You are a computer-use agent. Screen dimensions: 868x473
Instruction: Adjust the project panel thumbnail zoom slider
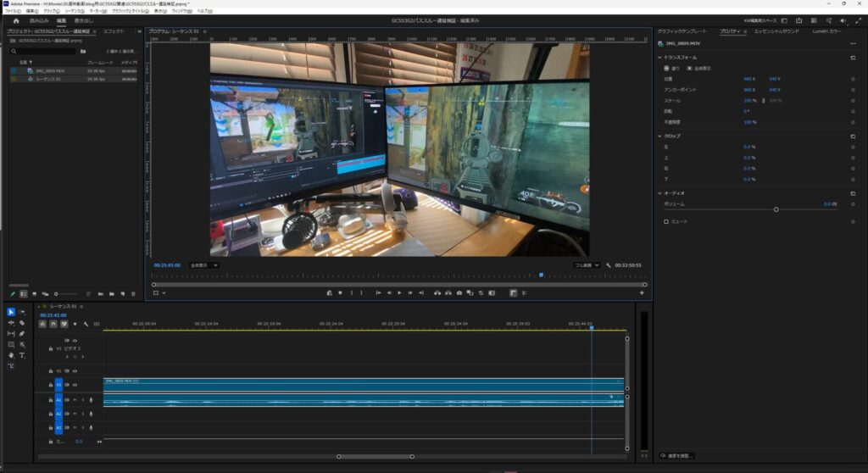click(x=56, y=294)
